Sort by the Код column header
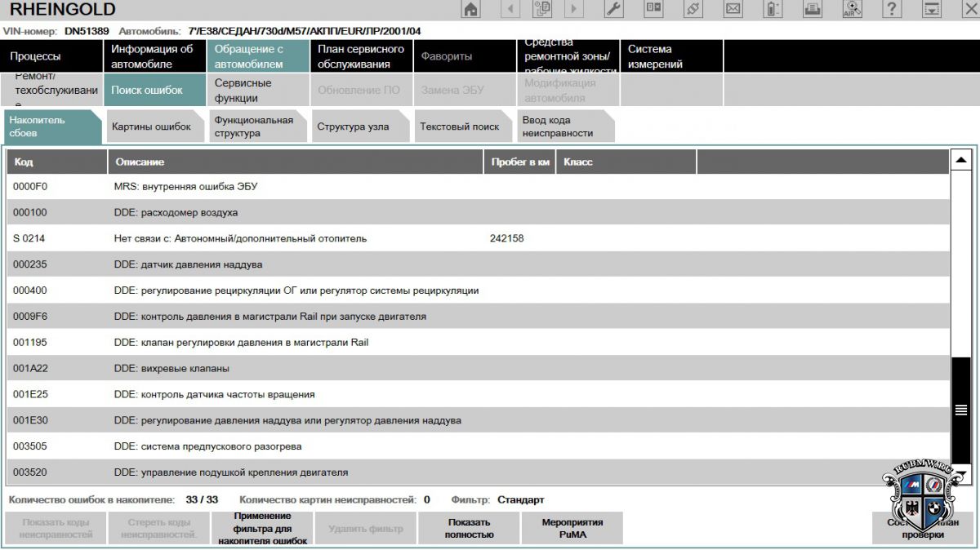The image size is (980, 550). coord(57,162)
